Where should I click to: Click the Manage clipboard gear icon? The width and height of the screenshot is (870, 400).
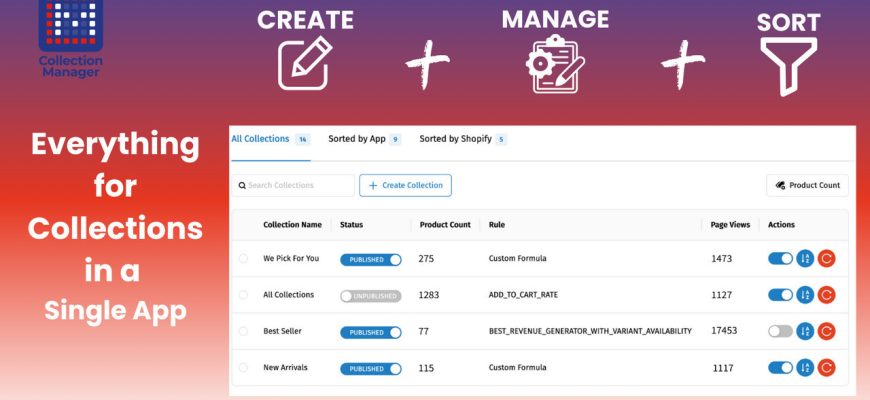coord(555,64)
